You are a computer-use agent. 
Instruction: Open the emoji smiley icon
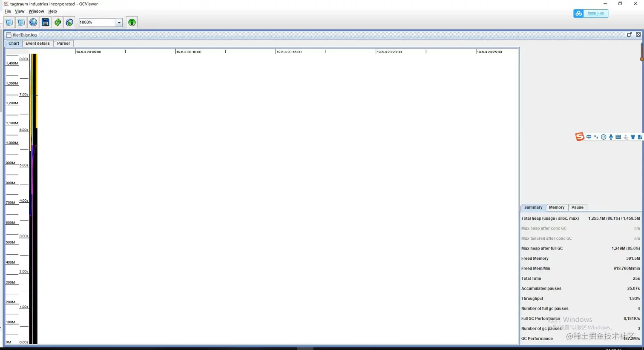coord(604,137)
